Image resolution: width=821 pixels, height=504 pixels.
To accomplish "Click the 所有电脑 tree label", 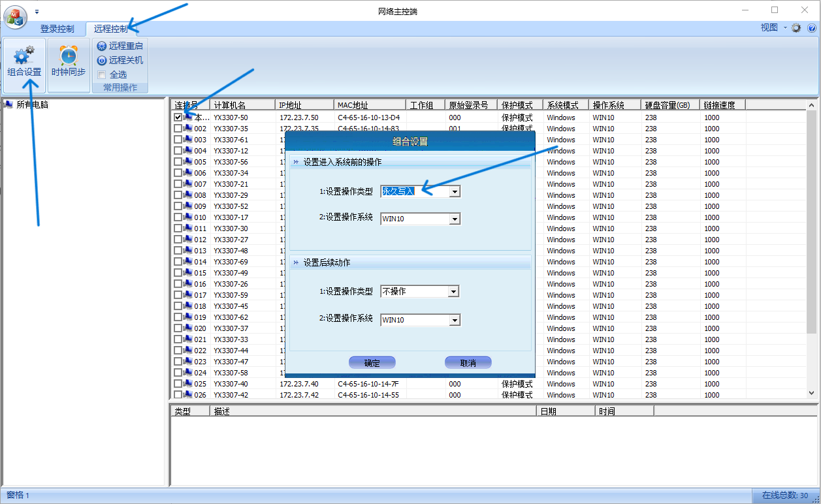I will (33, 104).
